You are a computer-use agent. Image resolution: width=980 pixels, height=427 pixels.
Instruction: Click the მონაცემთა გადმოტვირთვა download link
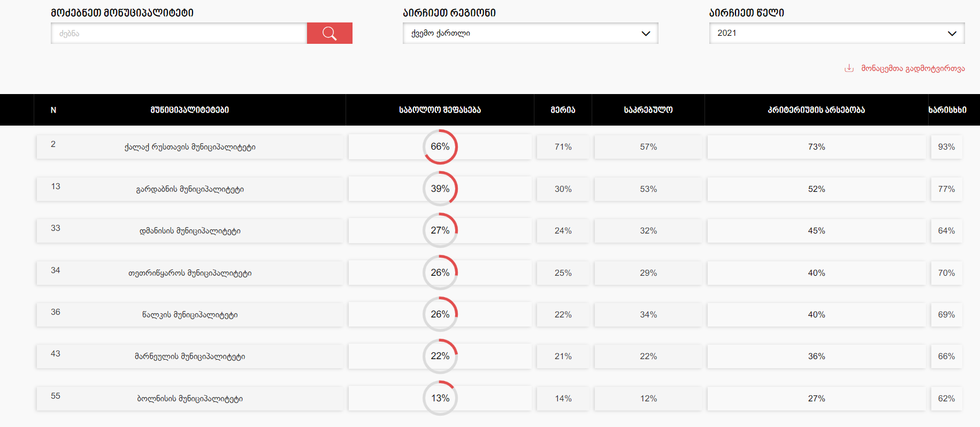913,68
